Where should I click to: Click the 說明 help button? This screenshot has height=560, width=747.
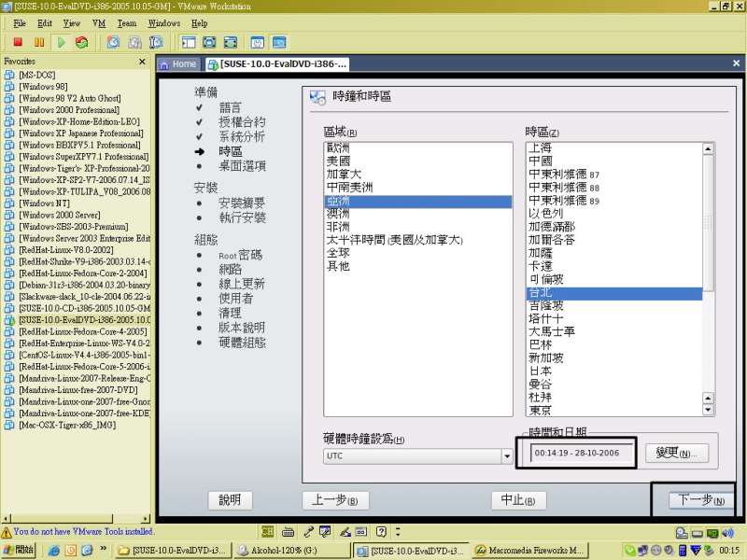coord(230,500)
